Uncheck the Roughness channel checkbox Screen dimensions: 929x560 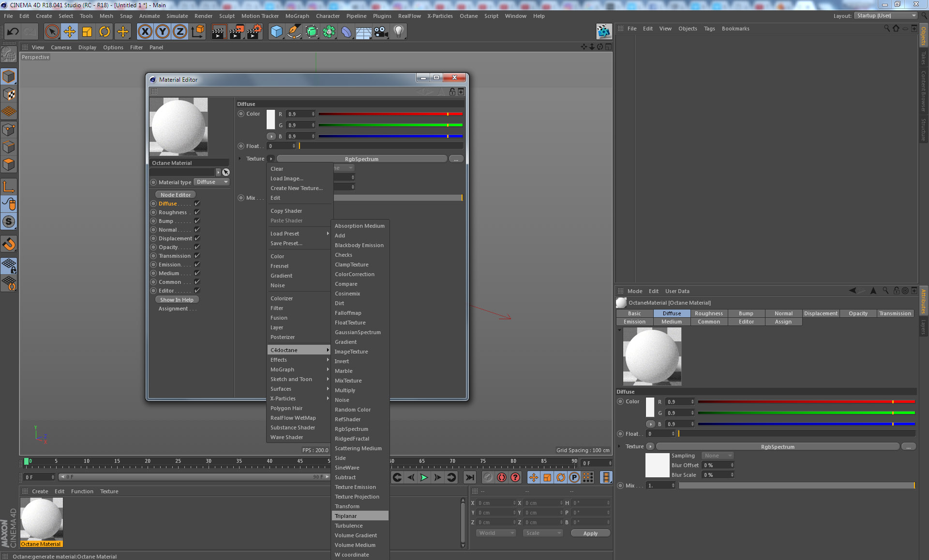click(197, 212)
